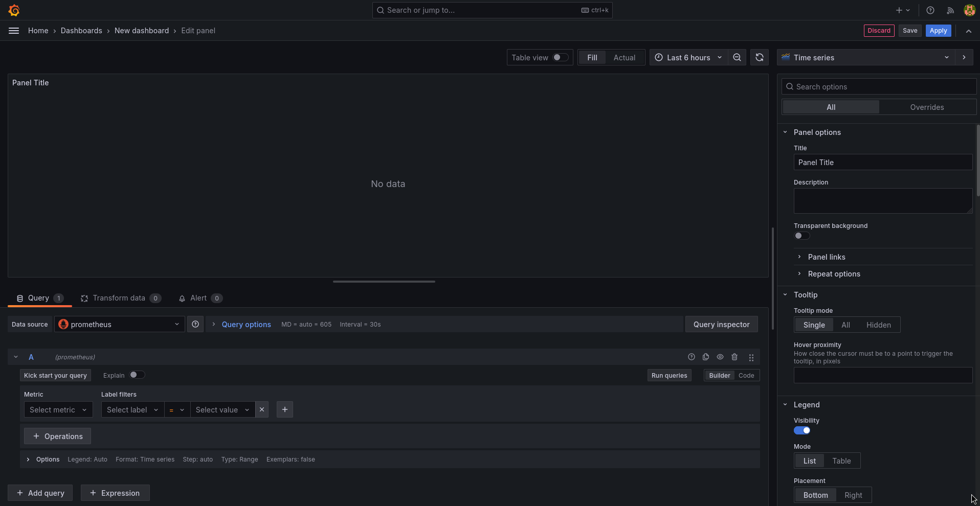Viewport: 980px width, 506px height.
Task: Open the prometheus data source dropdown
Action: pos(120,325)
